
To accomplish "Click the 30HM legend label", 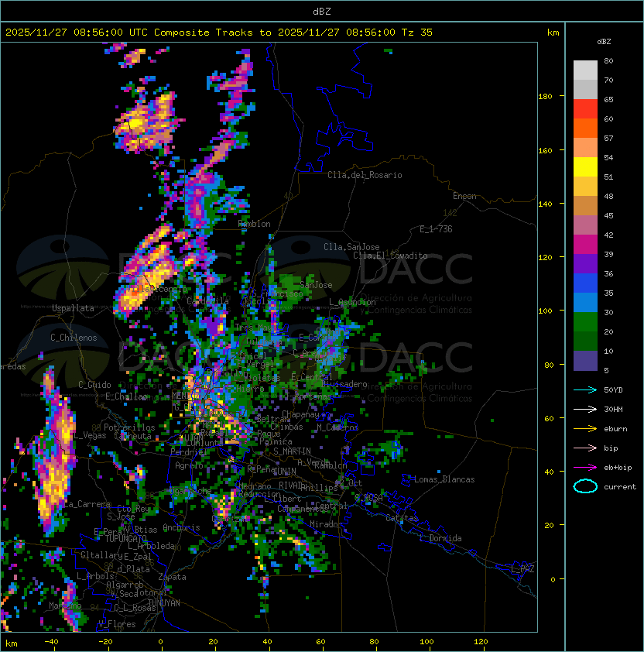I will 613,410.
